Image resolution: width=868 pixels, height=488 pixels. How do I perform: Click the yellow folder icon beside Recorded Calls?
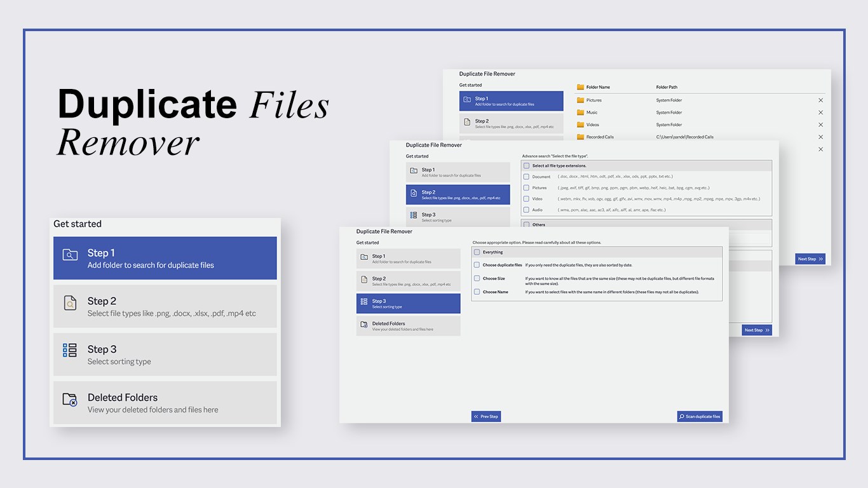[x=580, y=137]
